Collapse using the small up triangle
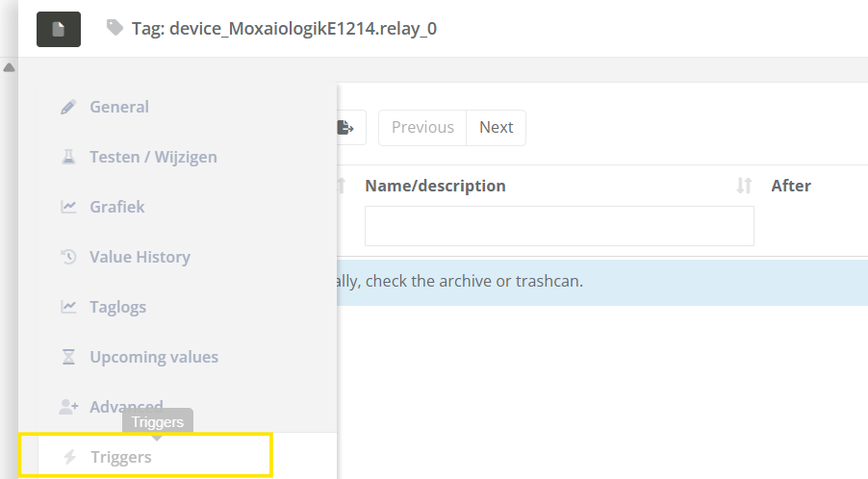This screenshot has width=868, height=479. [x=9, y=67]
